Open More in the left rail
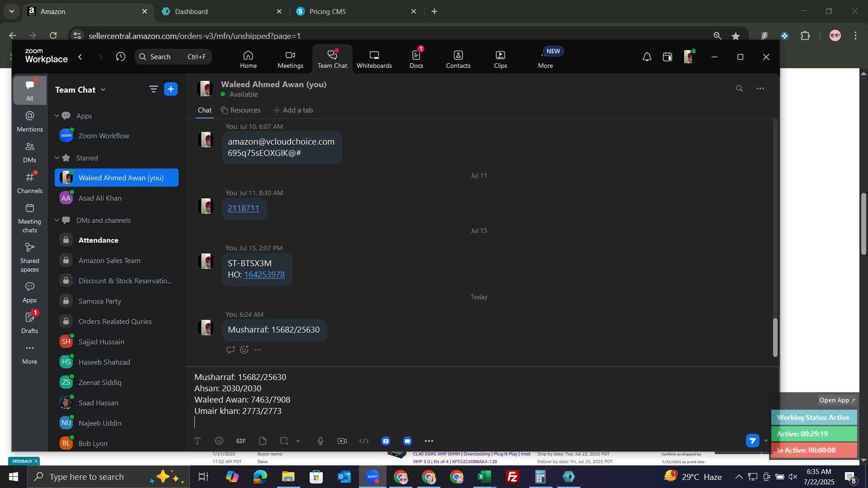Viewport: 868px width, 488px height. pyautogui.click(x=30, y=354)
